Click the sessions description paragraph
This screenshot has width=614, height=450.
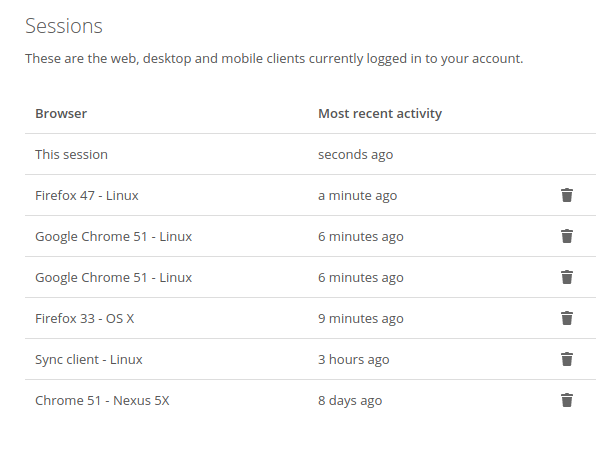click(274, 59)
